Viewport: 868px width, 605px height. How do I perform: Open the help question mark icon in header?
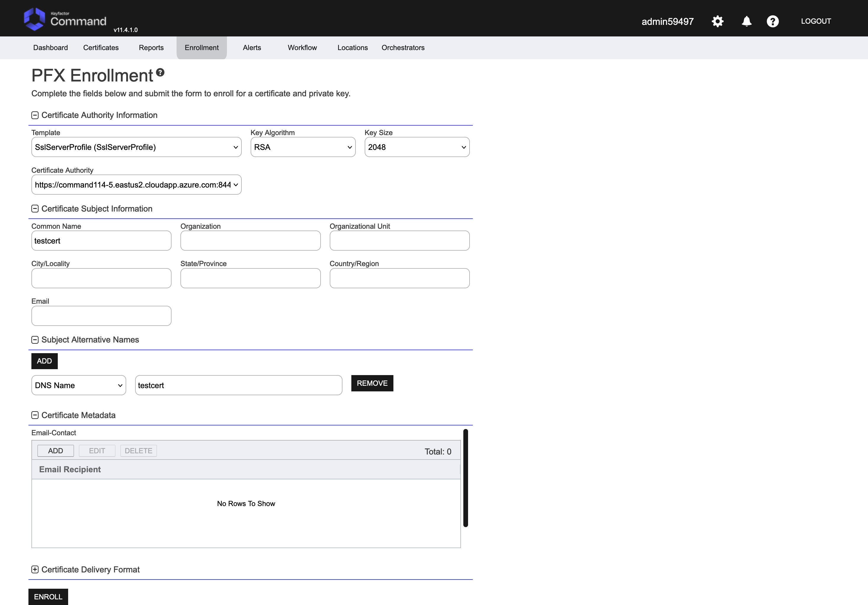click(772, 21)
